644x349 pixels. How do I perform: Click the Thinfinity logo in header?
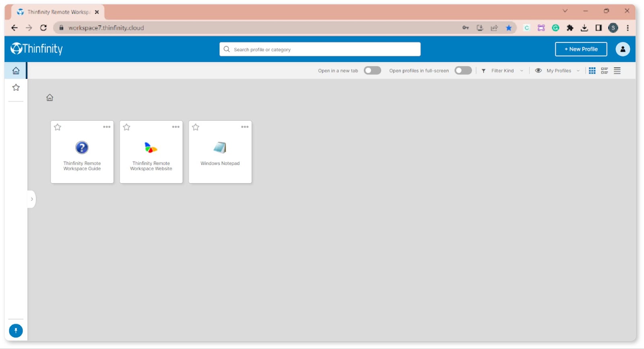coord(37,49)
